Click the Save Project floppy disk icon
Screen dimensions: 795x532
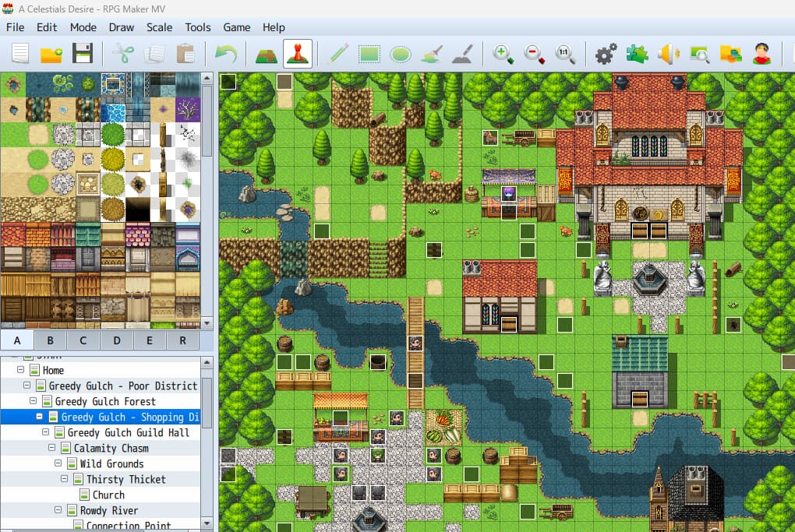point(83,54)
